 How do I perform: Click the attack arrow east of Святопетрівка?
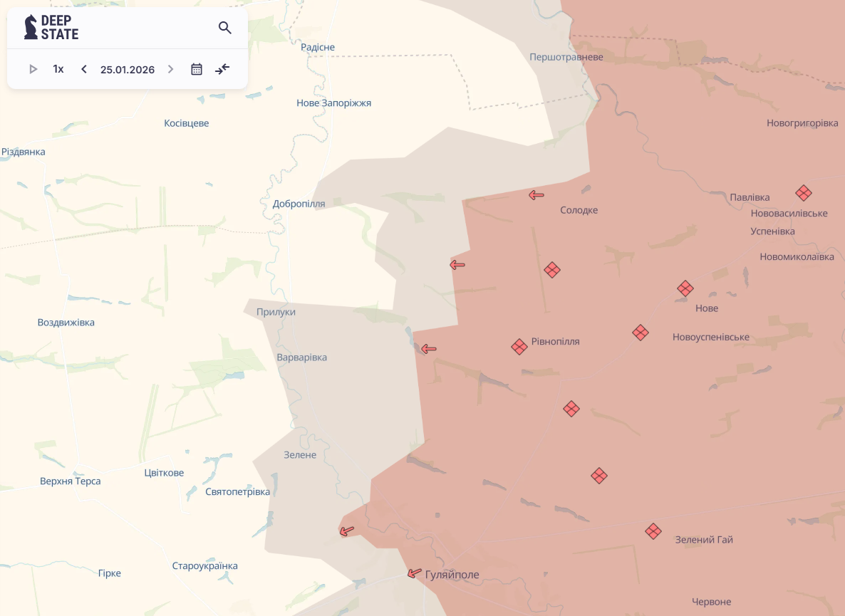tap(346, 531)
